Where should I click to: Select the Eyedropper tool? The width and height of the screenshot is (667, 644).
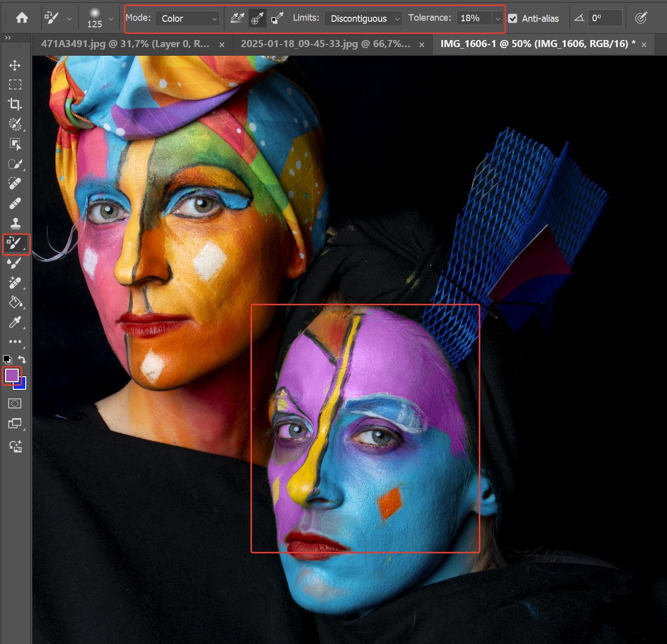click(x=15, y=322)
